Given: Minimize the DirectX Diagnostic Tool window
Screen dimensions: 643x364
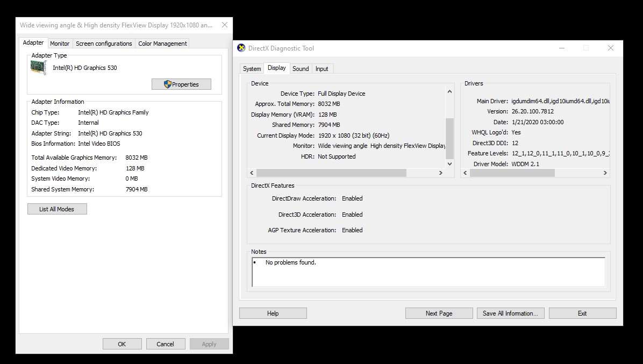Looking at the screenshot, I should click(562, 48).
